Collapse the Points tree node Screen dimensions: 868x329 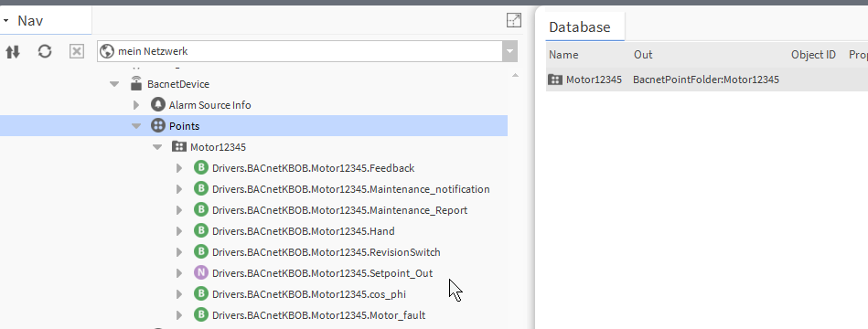(136, 126)
